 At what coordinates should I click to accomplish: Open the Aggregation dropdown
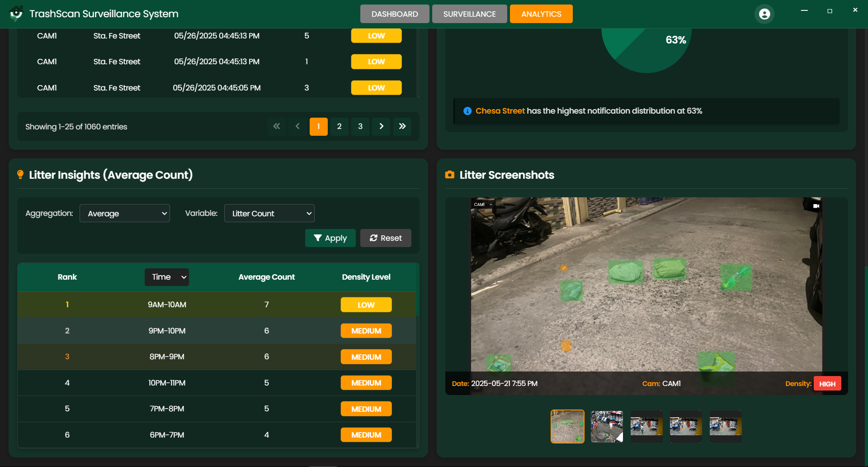(124, 213)
